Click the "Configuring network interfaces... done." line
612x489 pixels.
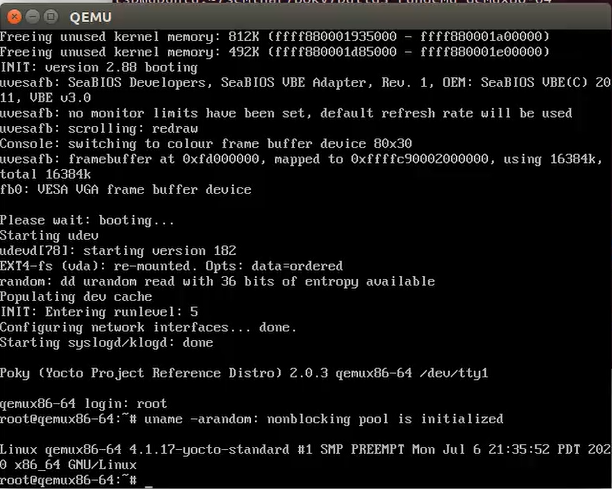pos(148,327)
